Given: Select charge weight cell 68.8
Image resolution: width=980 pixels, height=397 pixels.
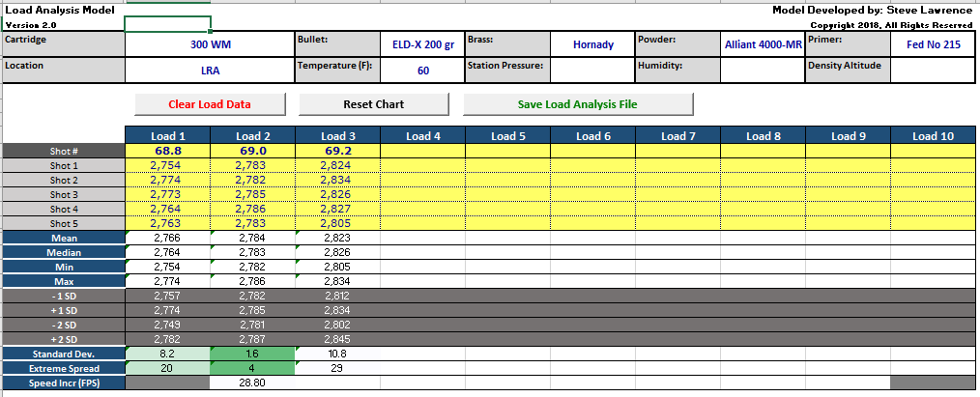Looking at the screenshot, I should (x=168, y=151).
